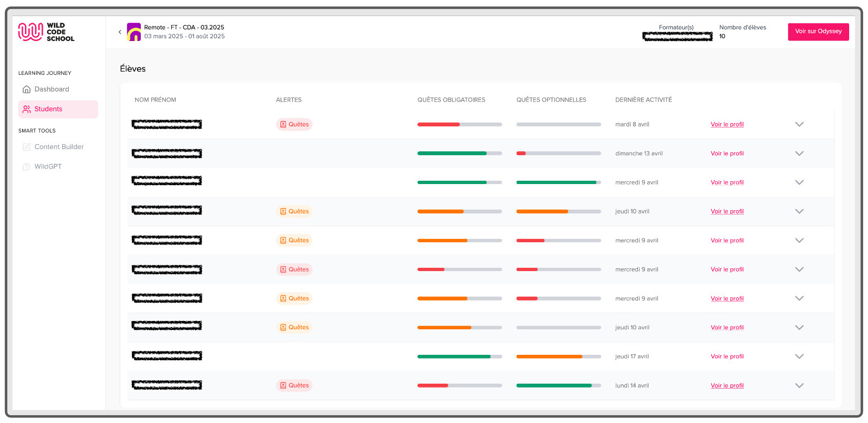
Task: Click the Nombre d'élèves label
Action: tap(743, 27)
